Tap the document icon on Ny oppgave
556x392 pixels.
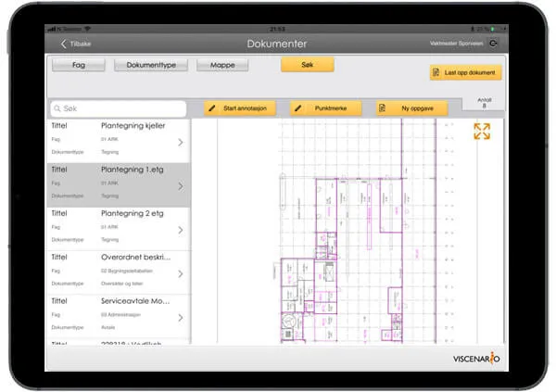pos(382,108)
